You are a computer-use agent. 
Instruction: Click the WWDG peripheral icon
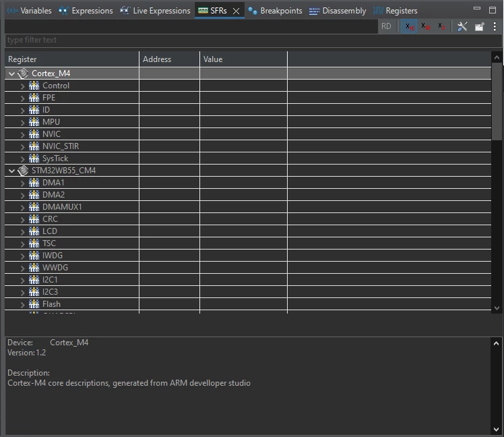pyautogui.click(x=34, y=268)
